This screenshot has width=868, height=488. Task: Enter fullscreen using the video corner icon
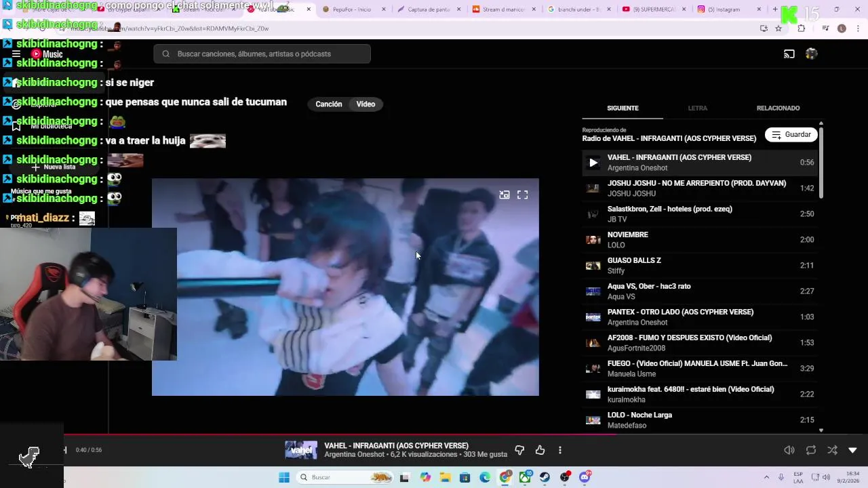[x=522, y=195]
